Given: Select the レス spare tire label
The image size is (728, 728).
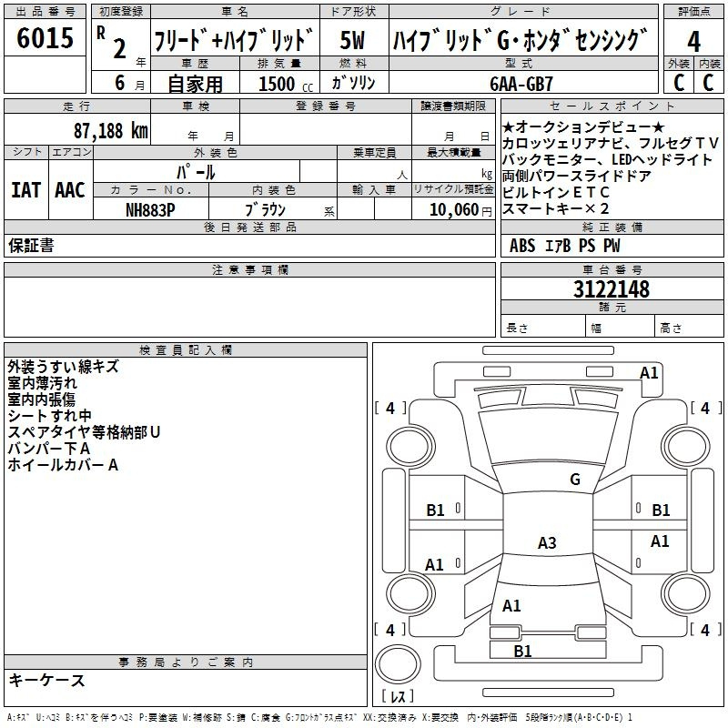Looking at the screenshot, I should click(398, 696).
